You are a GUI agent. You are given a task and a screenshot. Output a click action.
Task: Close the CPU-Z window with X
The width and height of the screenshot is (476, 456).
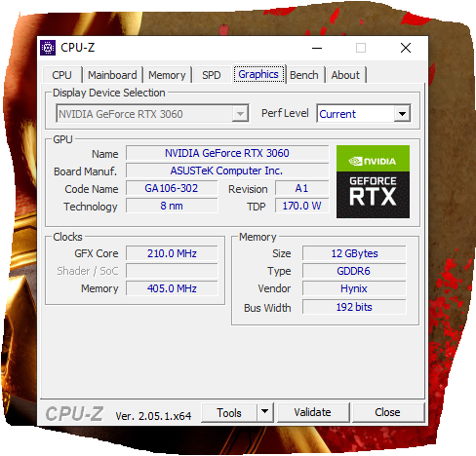click(x=406, y=48)
